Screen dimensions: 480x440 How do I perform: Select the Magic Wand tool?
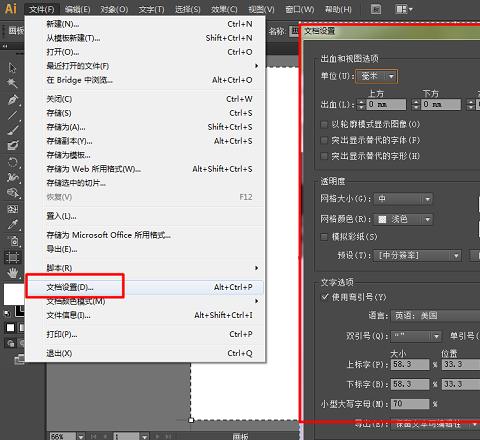12,83
